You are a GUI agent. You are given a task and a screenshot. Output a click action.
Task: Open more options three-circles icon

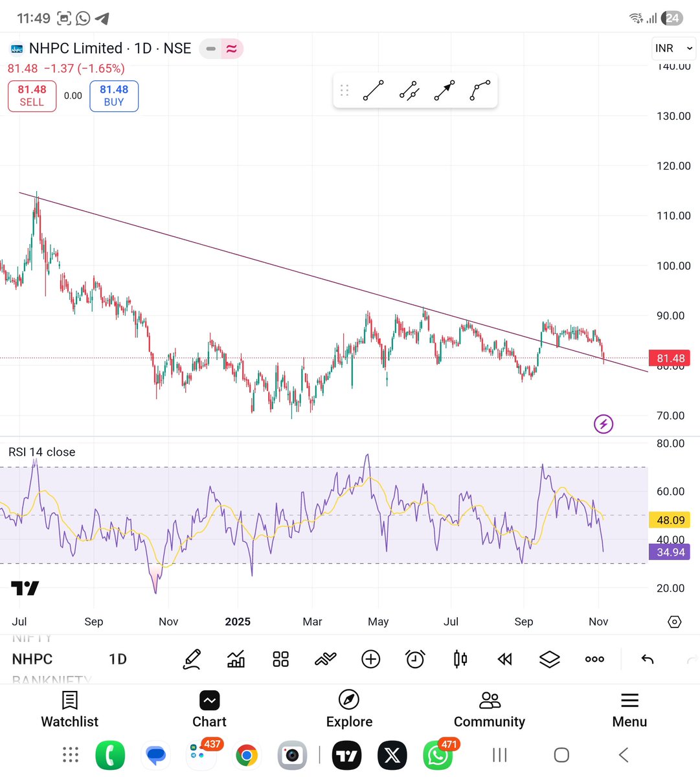pyautogui.click(x=594, y=659)
